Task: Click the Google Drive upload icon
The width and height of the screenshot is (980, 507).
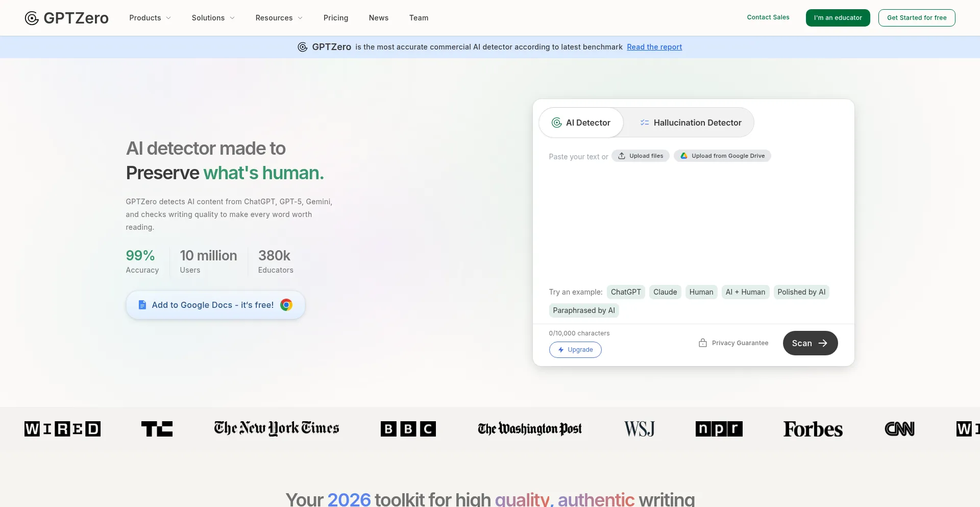Action: (x=684, y=156)
